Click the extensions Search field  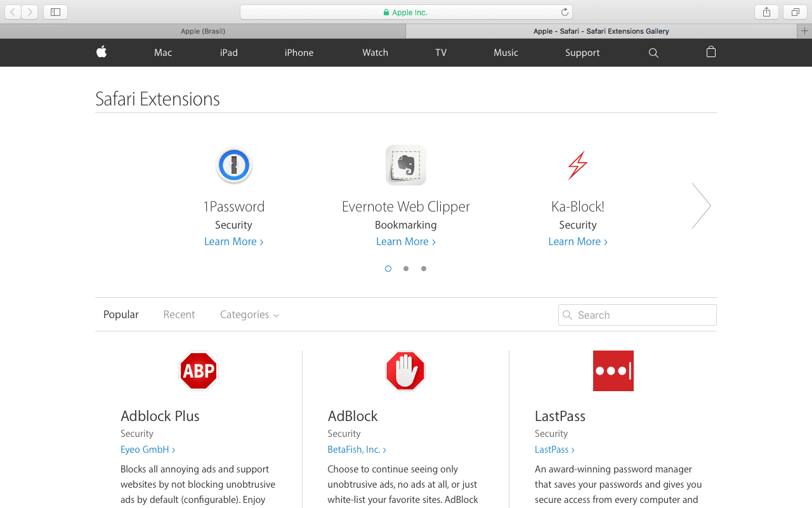pyautogui.click(x=638, y=315)
